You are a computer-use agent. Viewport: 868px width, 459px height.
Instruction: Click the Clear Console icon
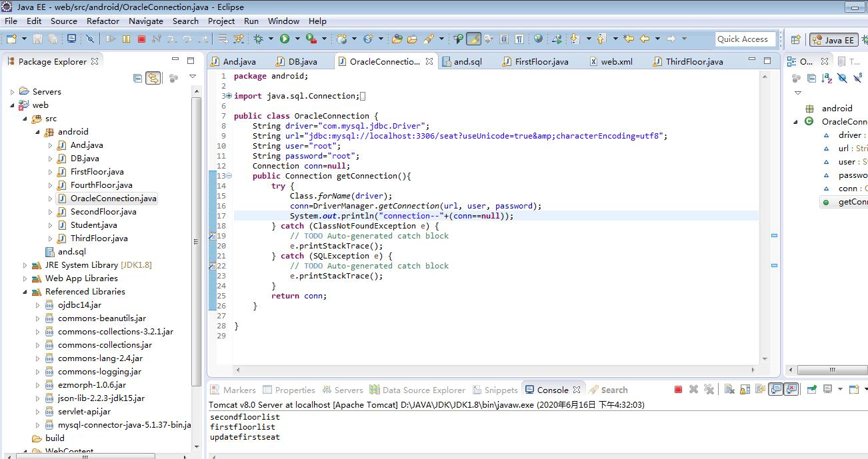(729, 390)
